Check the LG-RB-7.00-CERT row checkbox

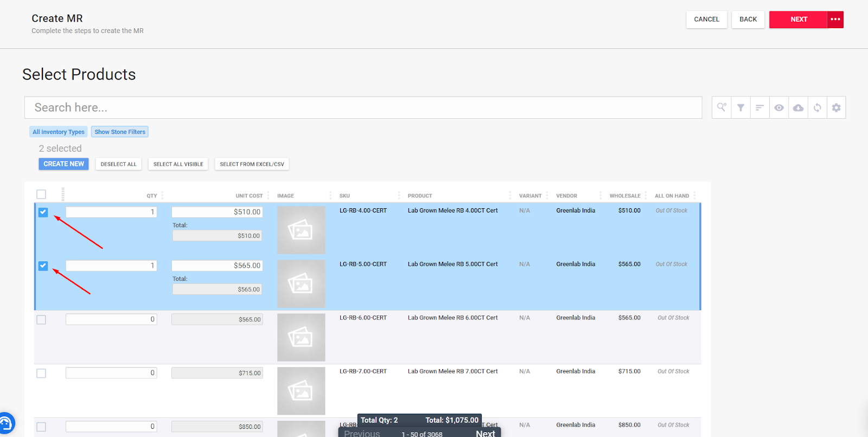click(x=41, y=374)
